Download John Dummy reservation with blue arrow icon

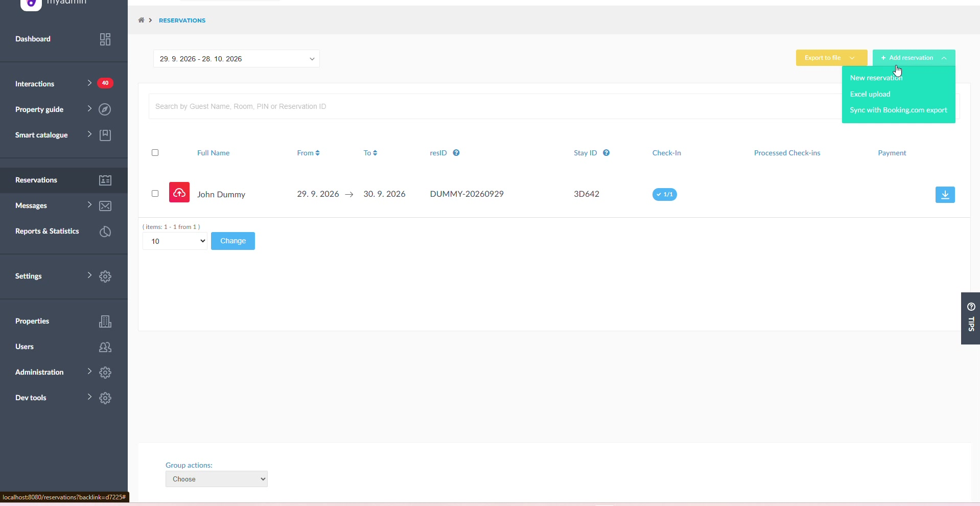pyautogui.click(x=945, y=195)
